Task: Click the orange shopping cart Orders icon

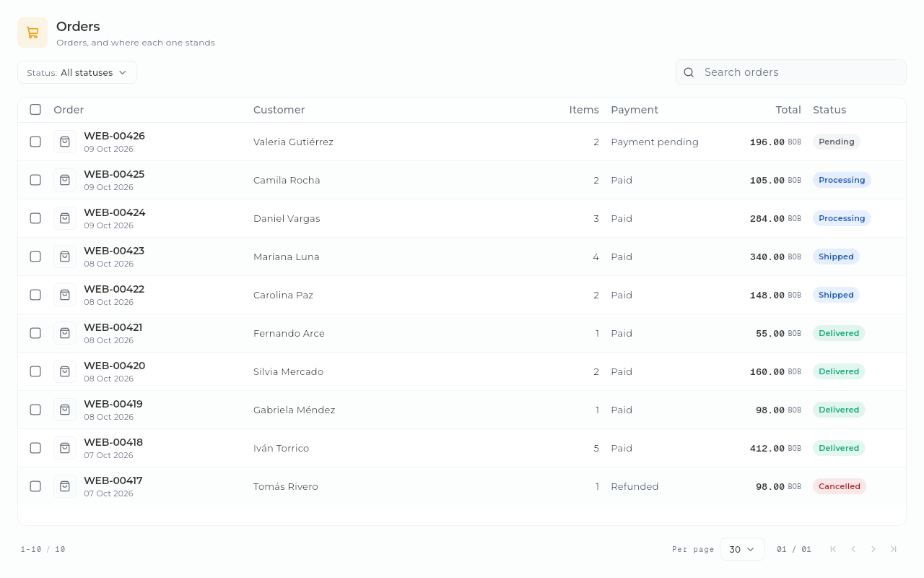Action: [x=32, y=33]
